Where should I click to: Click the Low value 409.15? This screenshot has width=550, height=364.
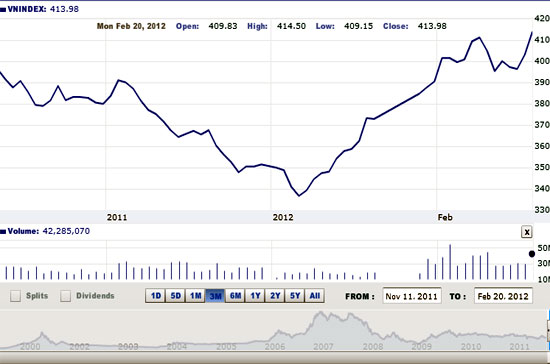pos(358,26)
